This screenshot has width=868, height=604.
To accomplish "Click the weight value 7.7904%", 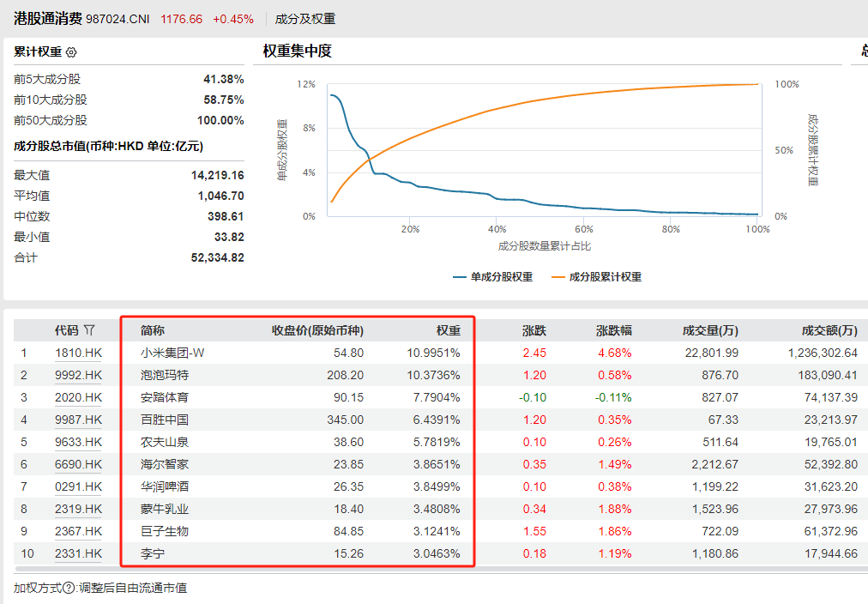I will coord(437,397).
